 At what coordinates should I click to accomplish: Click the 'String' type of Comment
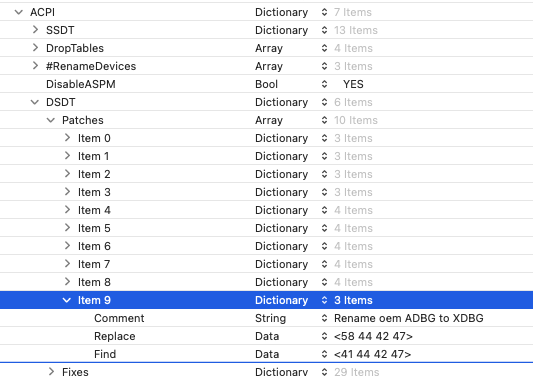tap(271, 319)
